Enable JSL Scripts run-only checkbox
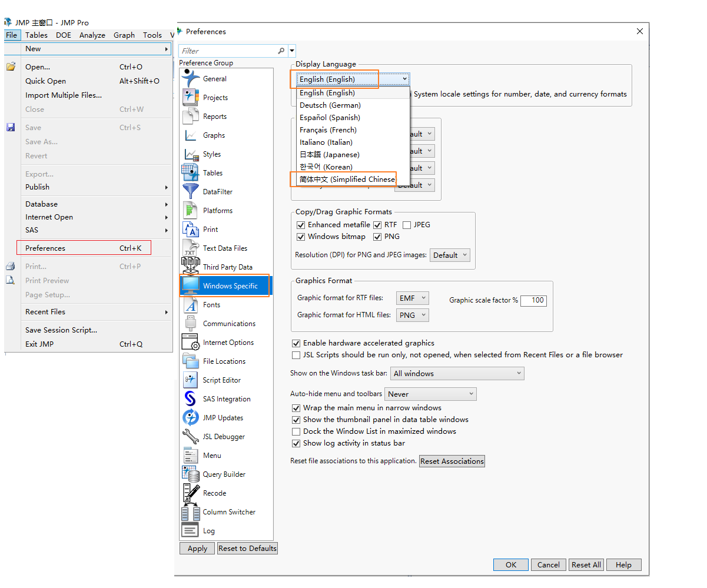The width and height of the screenshot is (707, 588). (x=296, y=355)
